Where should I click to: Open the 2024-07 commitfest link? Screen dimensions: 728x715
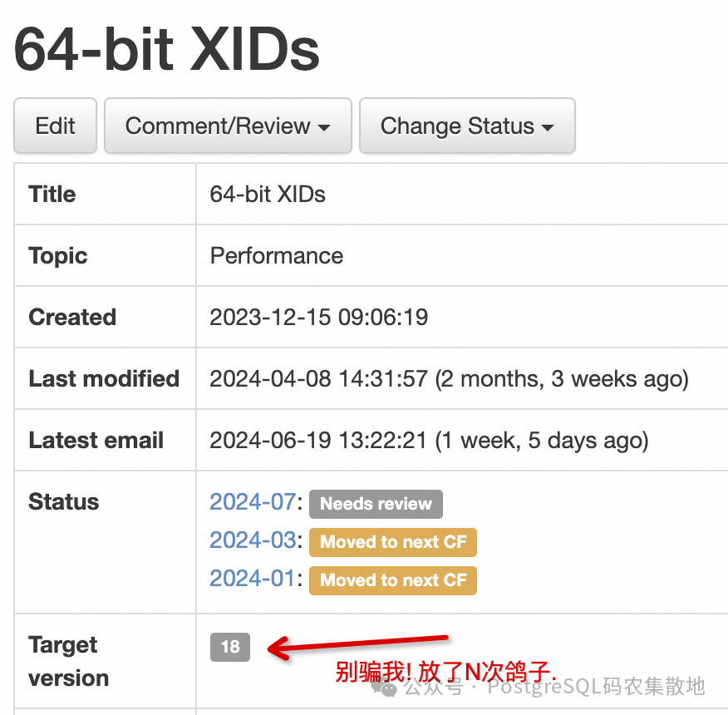pos(253,502)
